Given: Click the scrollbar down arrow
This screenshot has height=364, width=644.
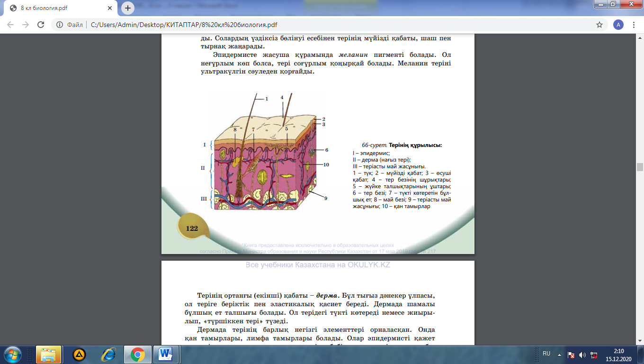Looking at the screenshot, I should (x=640, y=341).
